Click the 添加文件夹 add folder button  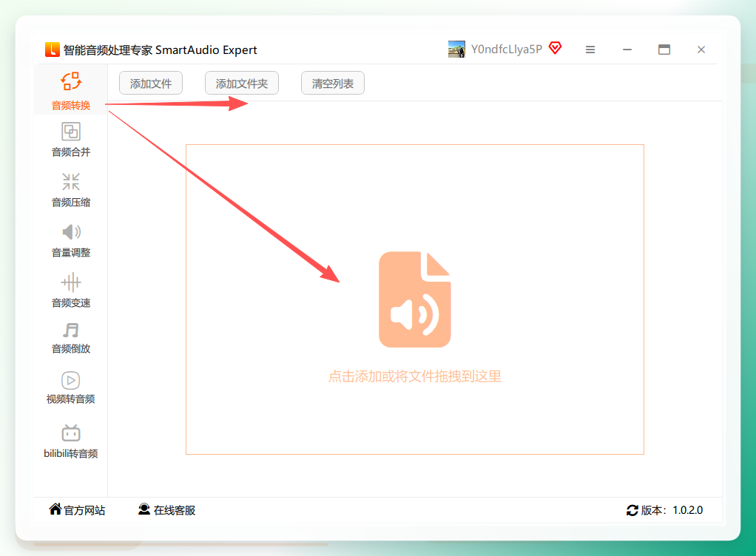click(242, 84)
